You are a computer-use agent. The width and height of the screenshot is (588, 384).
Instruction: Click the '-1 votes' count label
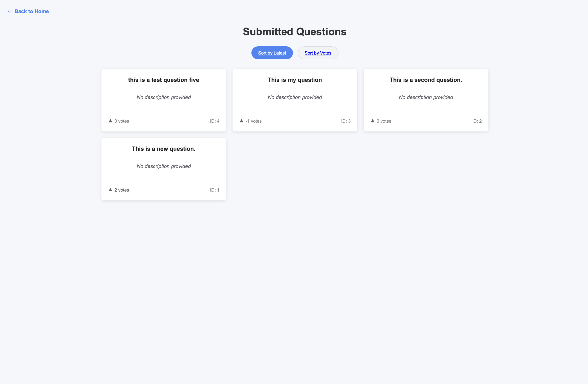click(x=253, y=121)
